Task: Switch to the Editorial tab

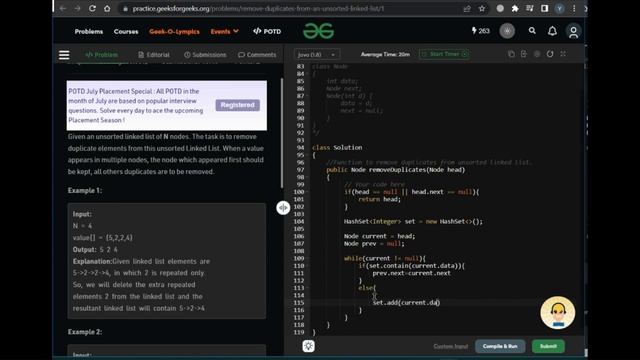Action: [x=153, y=55]
